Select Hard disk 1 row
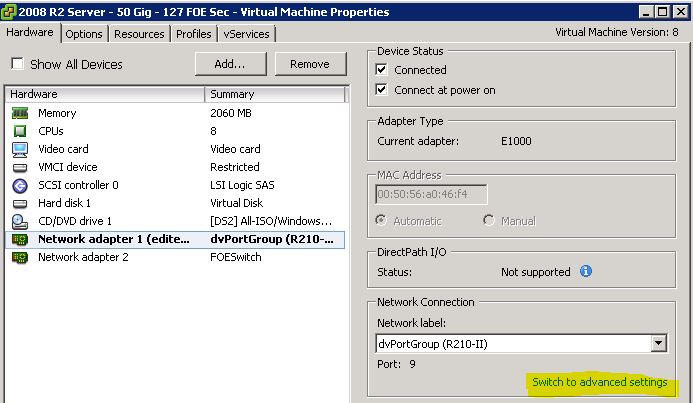 pos(175,204)
